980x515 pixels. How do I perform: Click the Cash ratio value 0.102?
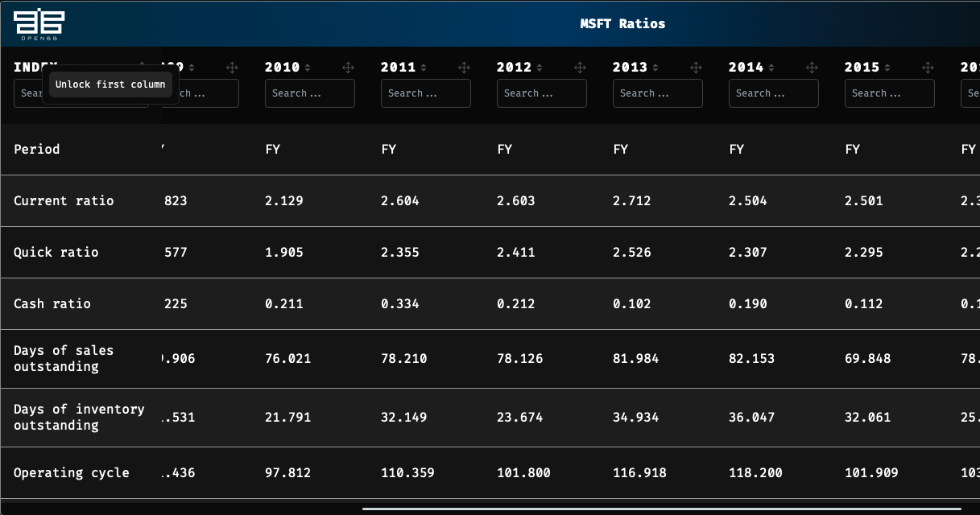coord(632,303)
